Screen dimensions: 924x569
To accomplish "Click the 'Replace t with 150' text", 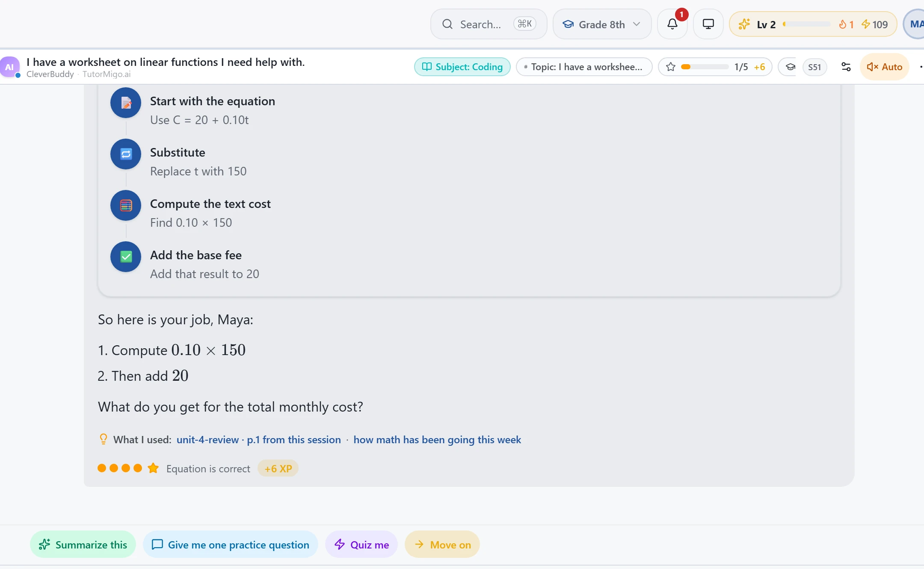I will point(198,171).
